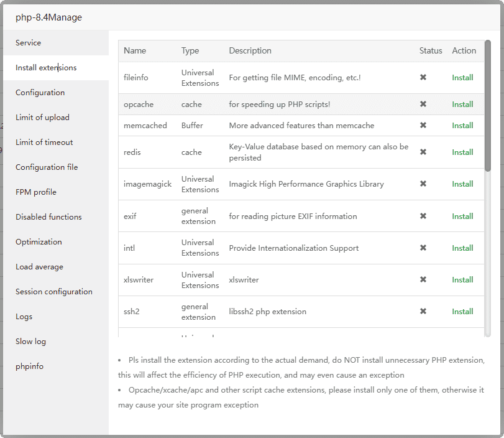Screen dimensions: 504x438
Task: Open the Disabled functions section
Action: (x=48, y=217)
